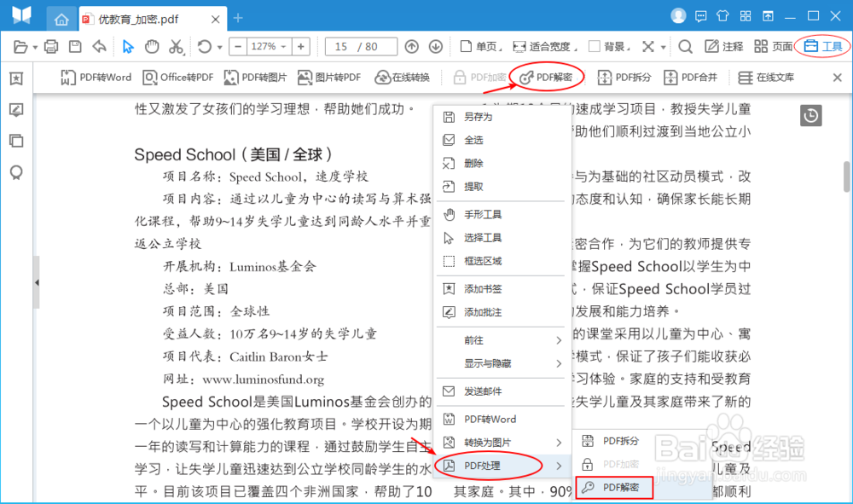
Task: Collapse the side panel handle arrow
Action: [37, 283]
